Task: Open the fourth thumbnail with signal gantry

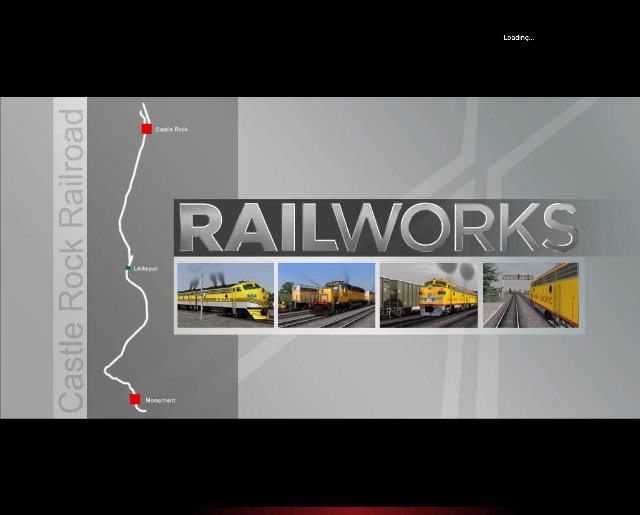Action: [529, 295]
